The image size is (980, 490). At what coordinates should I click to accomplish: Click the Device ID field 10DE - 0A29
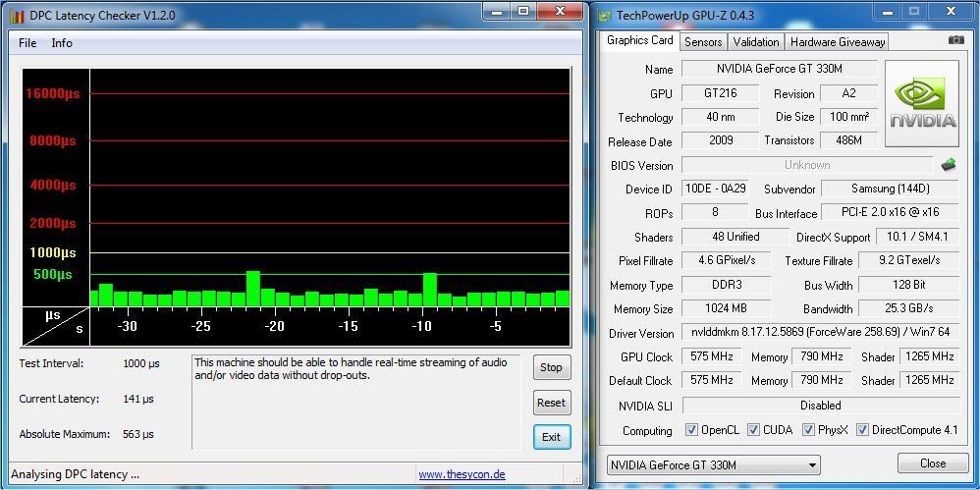[714, 189]
